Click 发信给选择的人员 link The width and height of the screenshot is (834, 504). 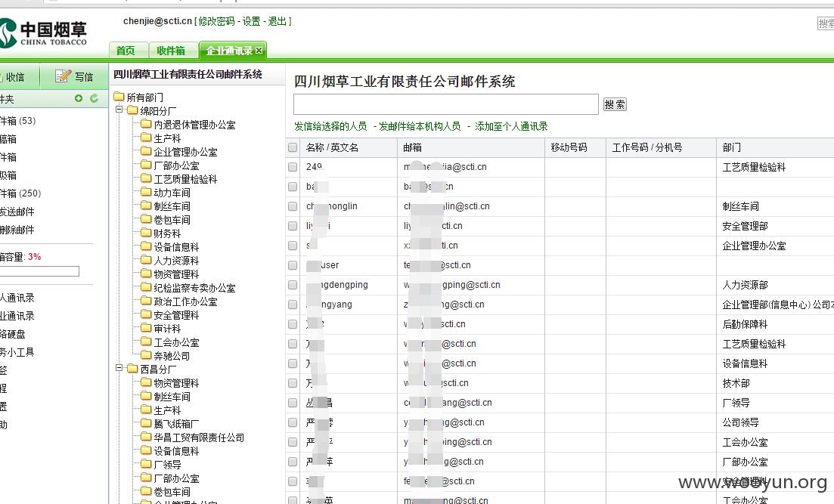click(330, 126)
